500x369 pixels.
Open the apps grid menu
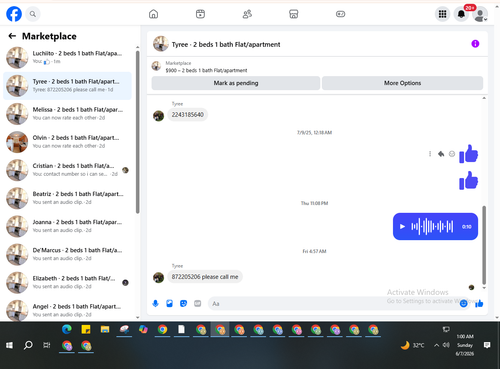pyautogui.click(x=442, y=14)
